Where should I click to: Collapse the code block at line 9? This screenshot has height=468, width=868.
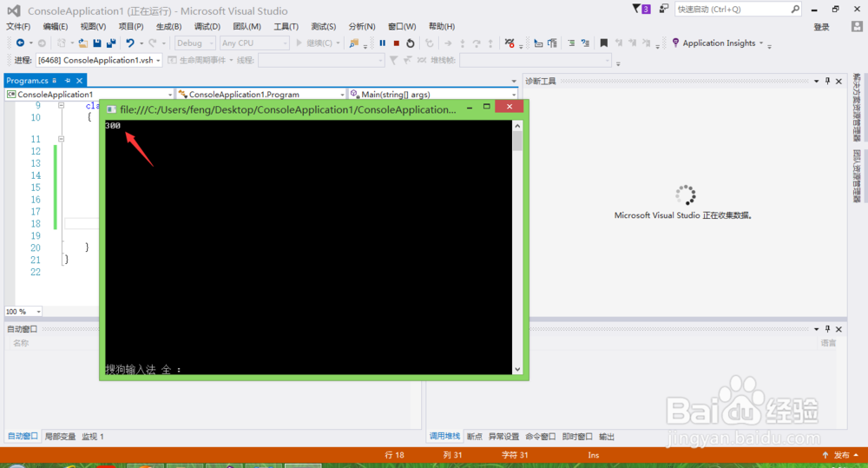click(62, 105)
